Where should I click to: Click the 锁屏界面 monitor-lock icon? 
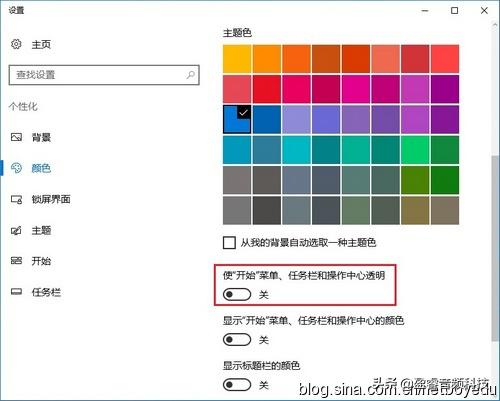(x=16, y=199)
